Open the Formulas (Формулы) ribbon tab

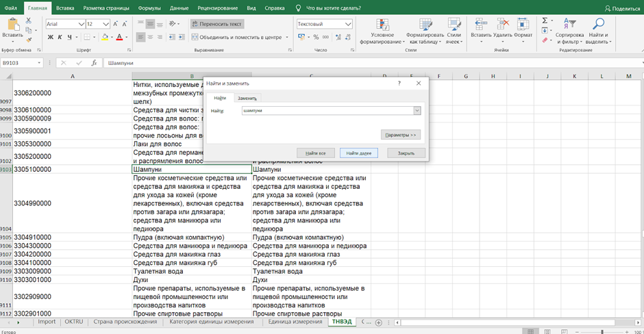click(149, 8)
